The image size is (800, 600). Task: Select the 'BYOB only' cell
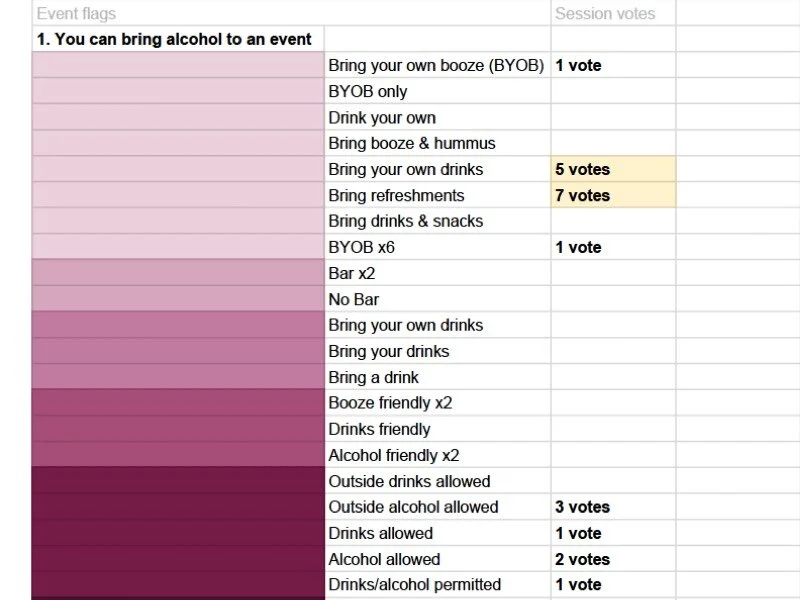point(437,91)
